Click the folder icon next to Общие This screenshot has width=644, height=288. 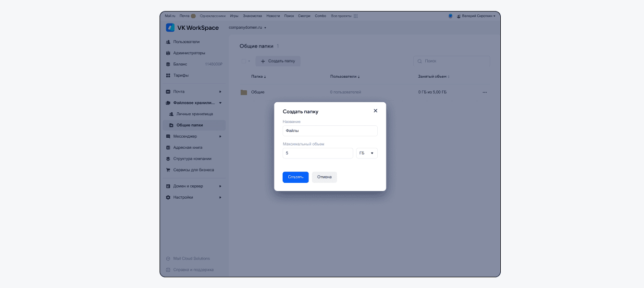click(244, 92)
